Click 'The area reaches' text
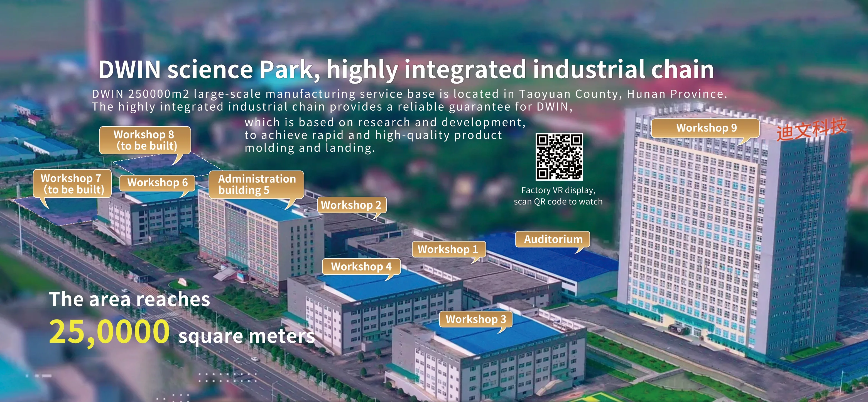The width and height of the screenshot is (868, 402). [x=129, y=299]
